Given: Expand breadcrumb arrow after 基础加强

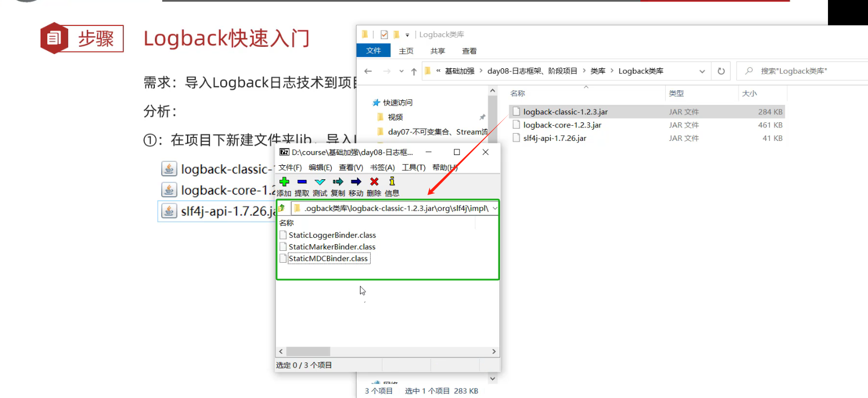Looking at the screenshot, I should point(480,71).
